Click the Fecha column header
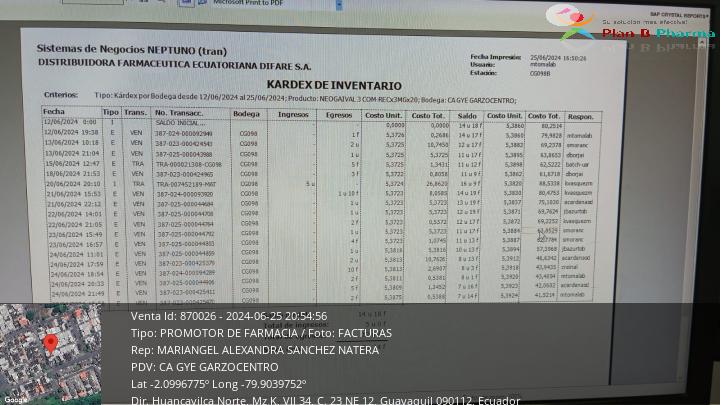The width and height of the screenshot is (720, 405). pos(54,112)
